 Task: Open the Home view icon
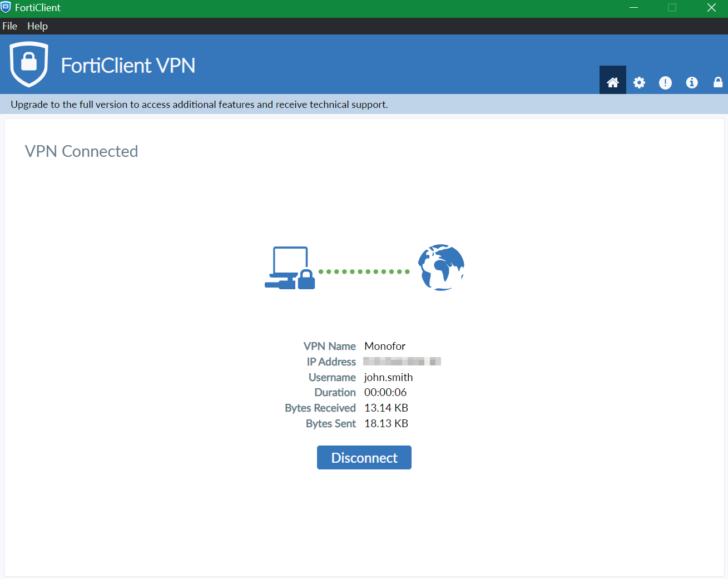tap(612, 82)
